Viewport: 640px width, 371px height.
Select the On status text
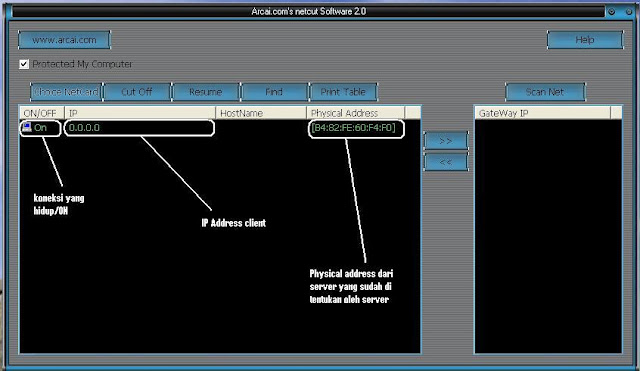(40, 128)
